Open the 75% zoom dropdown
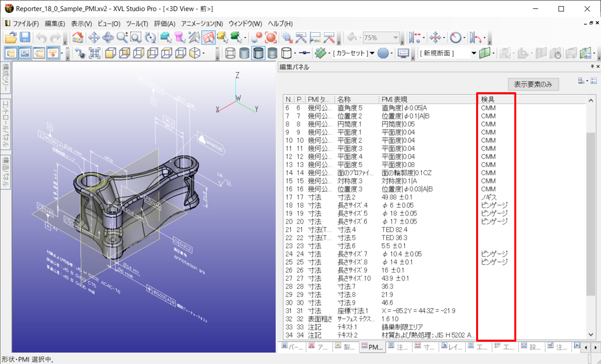Image resolution: width=601 pixels, height=364 pixels. tap(395, 38)
